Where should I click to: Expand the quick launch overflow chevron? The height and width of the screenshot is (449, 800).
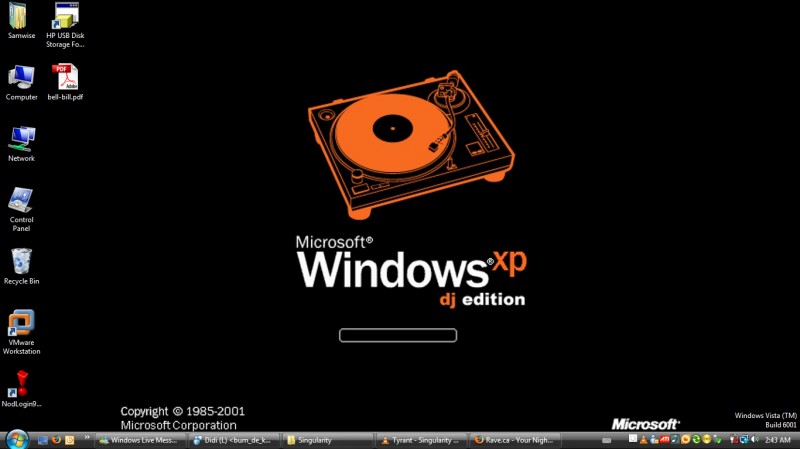[x=87, y=437]
